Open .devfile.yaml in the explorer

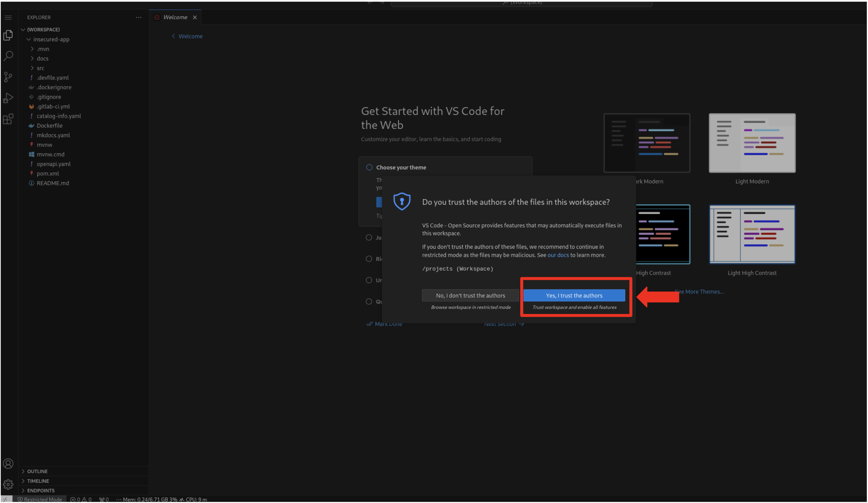click(x=52, y=77)
